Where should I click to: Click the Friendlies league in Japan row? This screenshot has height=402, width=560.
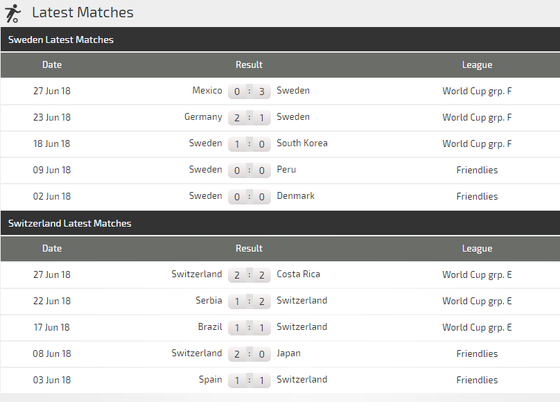point(477,354)
